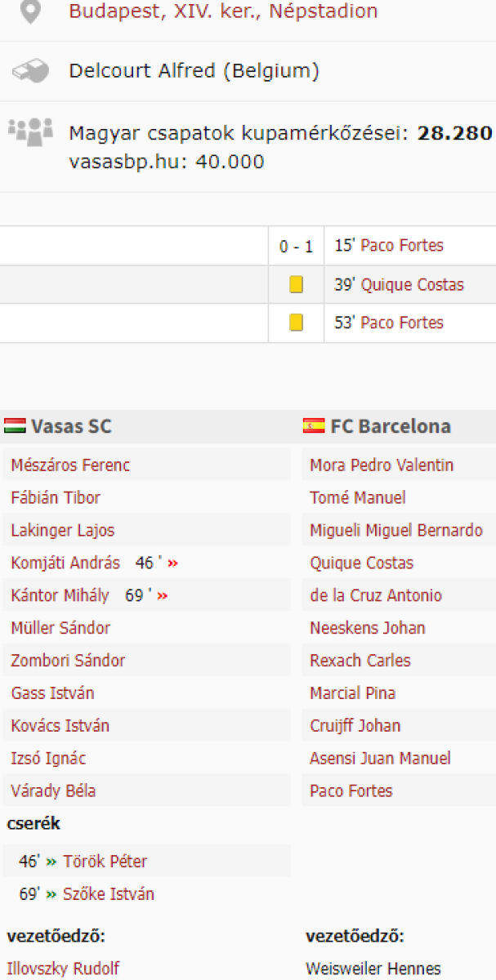The image size is (496, 980).
Task: Open coach Weisweiler Hennes's page
Action: pos(373,969)
